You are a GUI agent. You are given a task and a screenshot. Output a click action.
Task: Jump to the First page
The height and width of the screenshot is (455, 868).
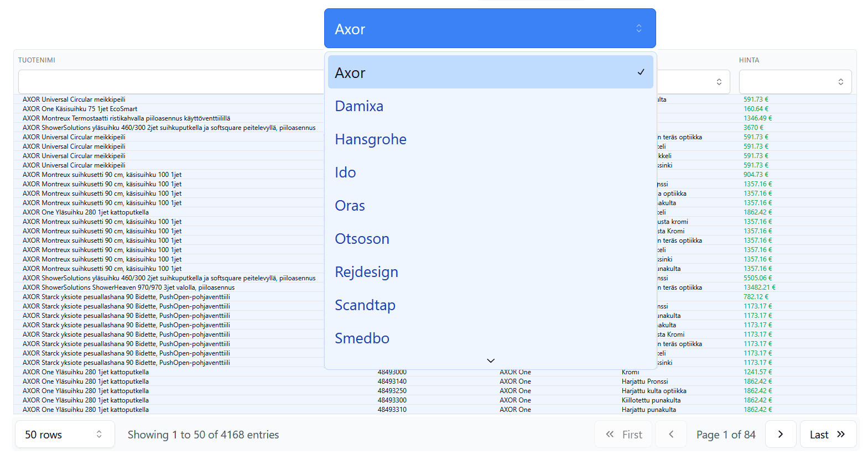(623, 435)
